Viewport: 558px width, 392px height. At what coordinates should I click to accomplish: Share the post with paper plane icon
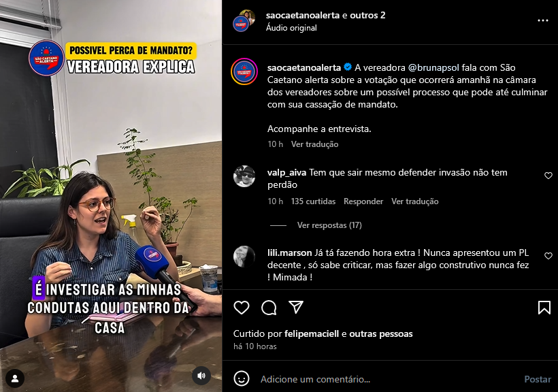click(296, 307)
